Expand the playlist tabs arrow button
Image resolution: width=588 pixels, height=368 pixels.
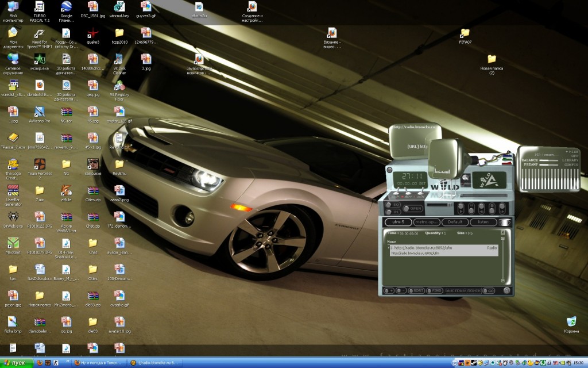(505, 223)
